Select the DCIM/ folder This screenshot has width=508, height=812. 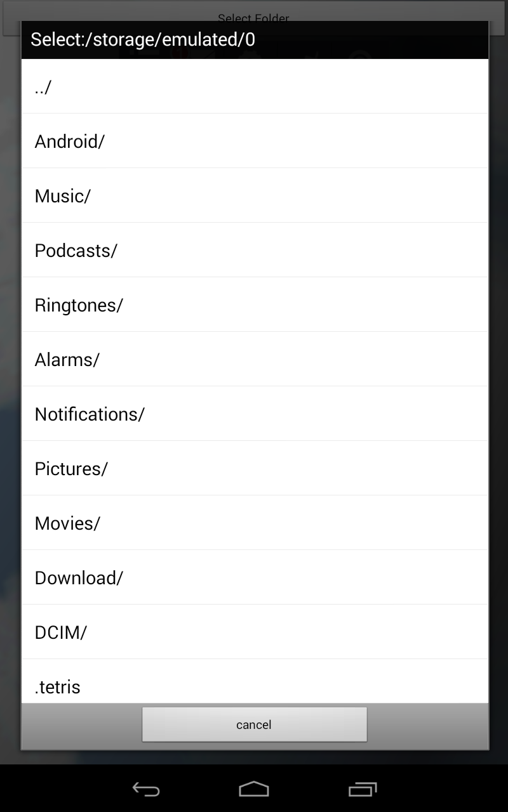tap(254, 632)
